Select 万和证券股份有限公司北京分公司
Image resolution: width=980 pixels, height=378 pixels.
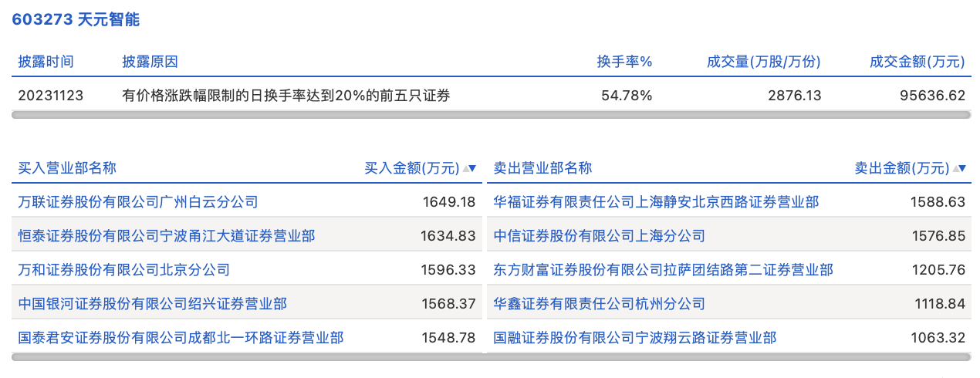coord(124,270)
